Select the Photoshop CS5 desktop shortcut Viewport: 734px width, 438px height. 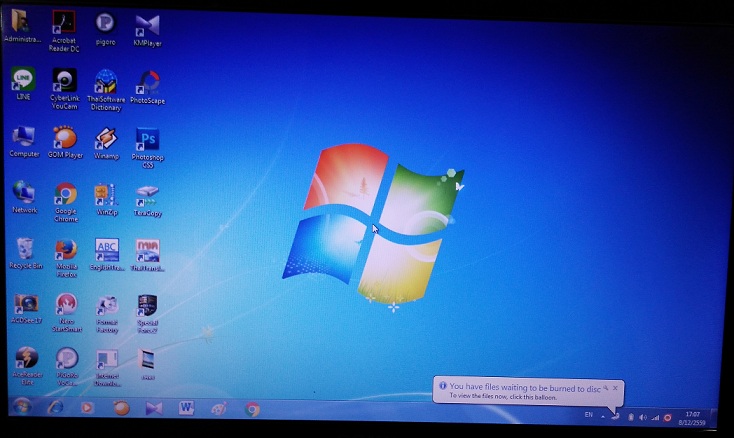coord(147,148)
